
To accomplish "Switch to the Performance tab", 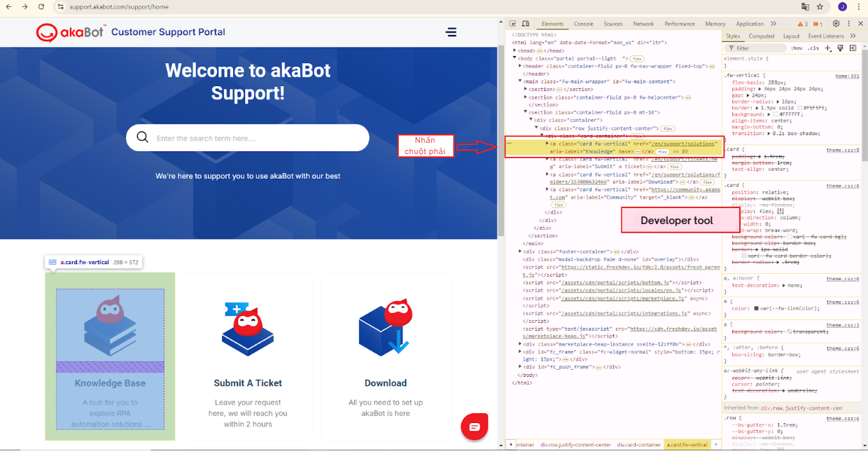I will point(680,24).
